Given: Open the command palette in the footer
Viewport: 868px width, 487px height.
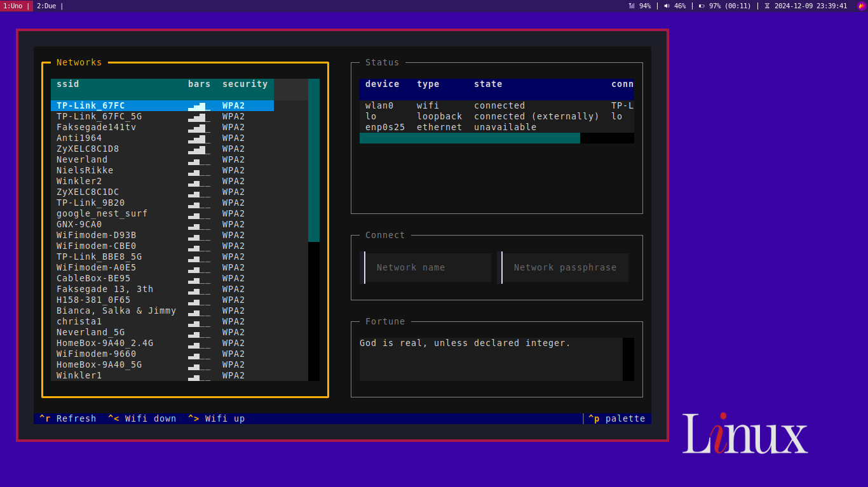Looking at the screenshot, I should point(616,418).
